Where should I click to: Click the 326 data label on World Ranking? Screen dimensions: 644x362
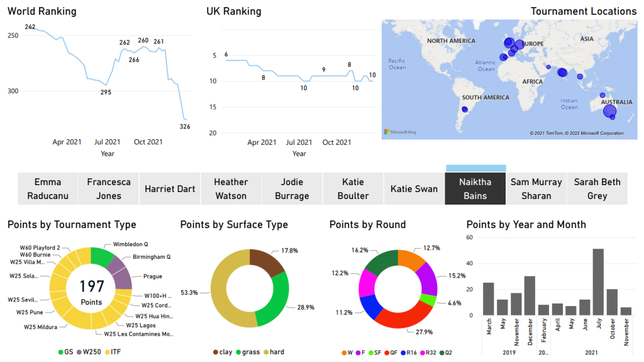click(185, 127)
